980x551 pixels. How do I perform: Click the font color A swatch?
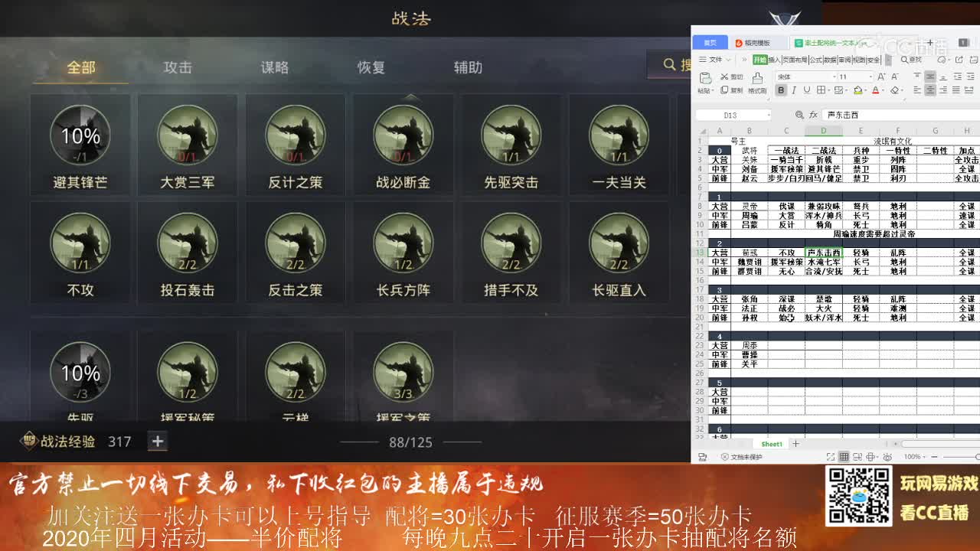coord(875,90)
